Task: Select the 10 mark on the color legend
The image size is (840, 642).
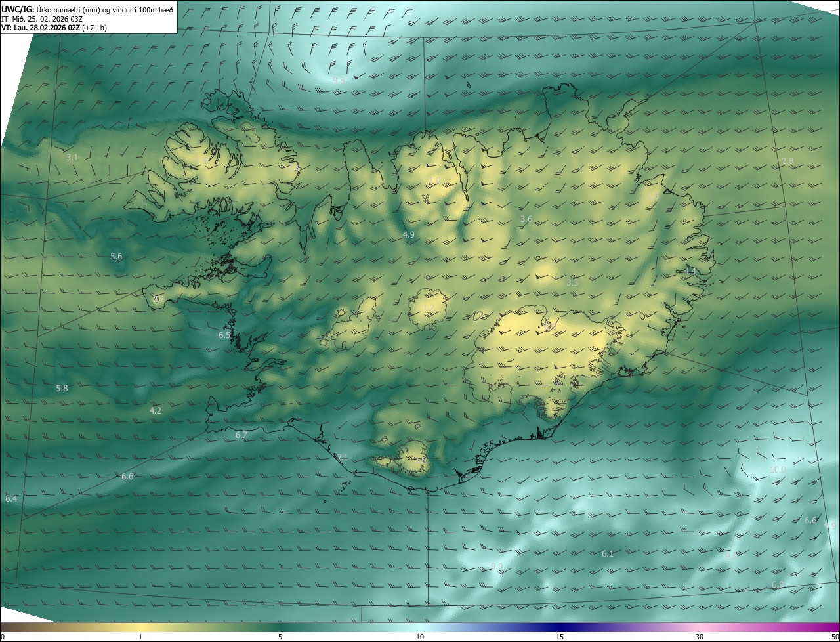Action: click(420, 637)
